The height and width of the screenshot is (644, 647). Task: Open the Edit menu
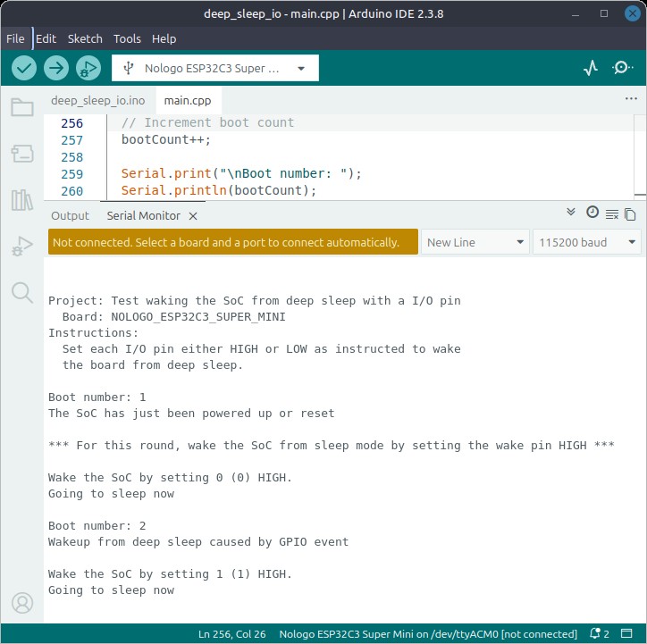tap(46, 38)
